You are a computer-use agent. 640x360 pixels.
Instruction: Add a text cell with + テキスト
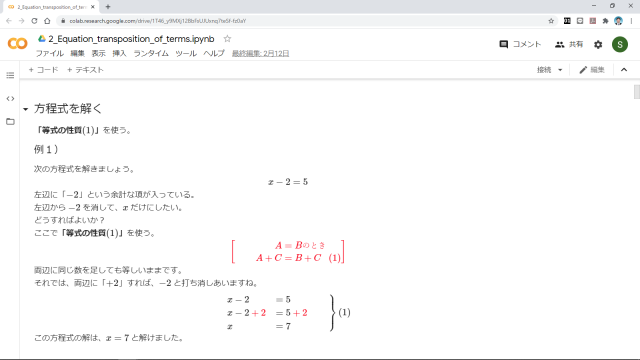click(x=85, y=70)
